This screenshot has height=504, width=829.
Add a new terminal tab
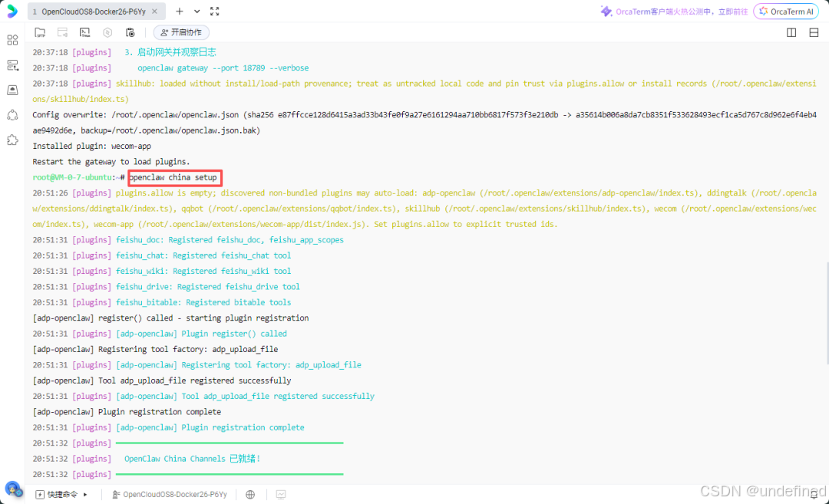click(x=179, y=11)
